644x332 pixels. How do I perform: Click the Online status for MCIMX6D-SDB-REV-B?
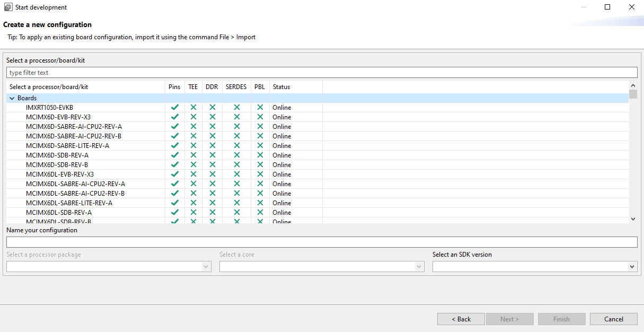pyautogui.click(x=282, y=164)
